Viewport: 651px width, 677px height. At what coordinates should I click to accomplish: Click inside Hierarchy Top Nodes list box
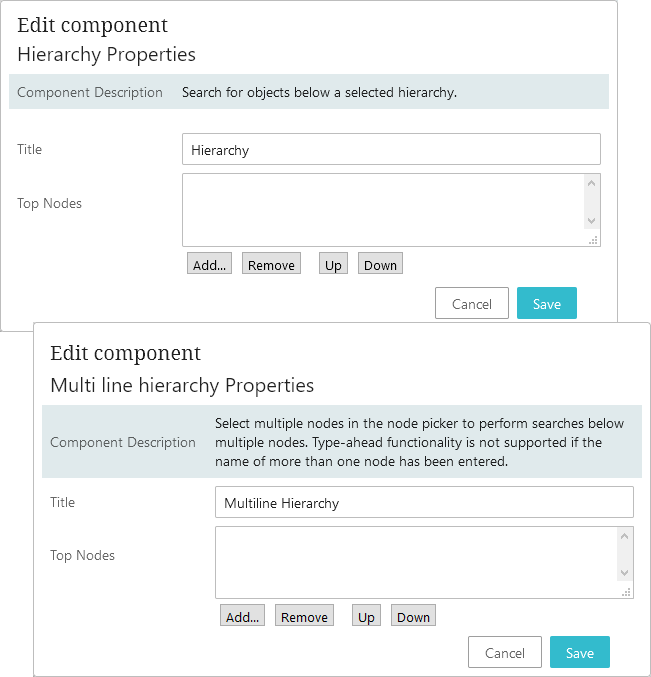tap(382, 210)
